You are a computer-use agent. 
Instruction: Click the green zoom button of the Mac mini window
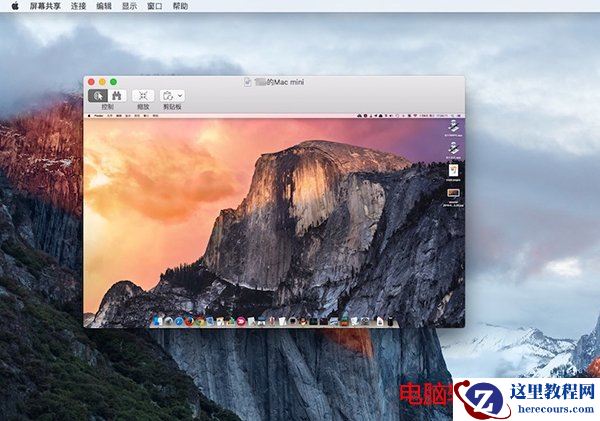113,82
